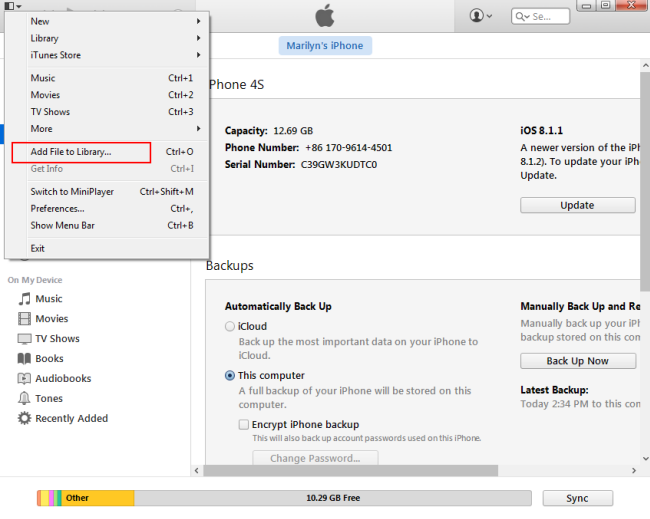This screenshot has height=519, width=650.
Task: Open the iTunes menu icon dropdown
Action: pos(13,6)
